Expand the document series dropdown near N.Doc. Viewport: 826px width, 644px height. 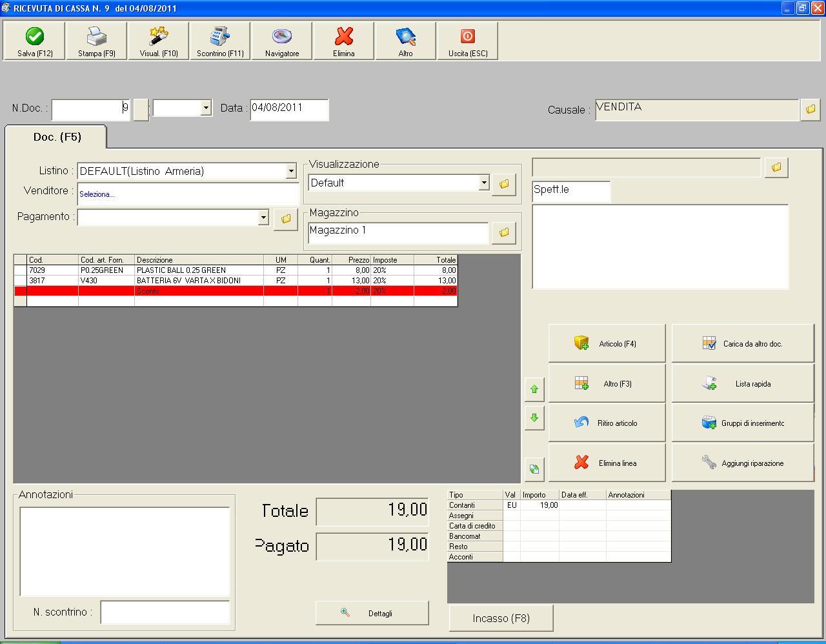[206, 108]
